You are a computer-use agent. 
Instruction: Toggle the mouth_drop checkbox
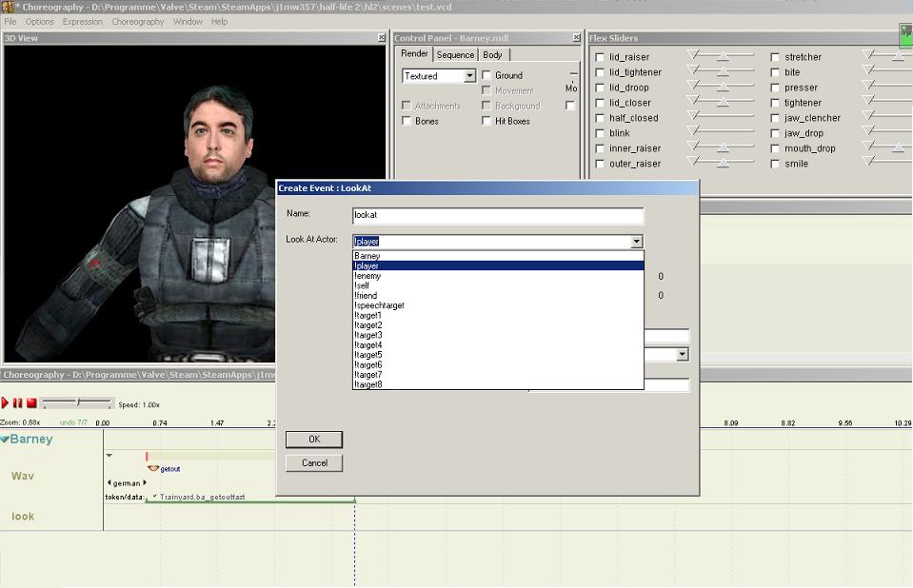pos(775,148)
